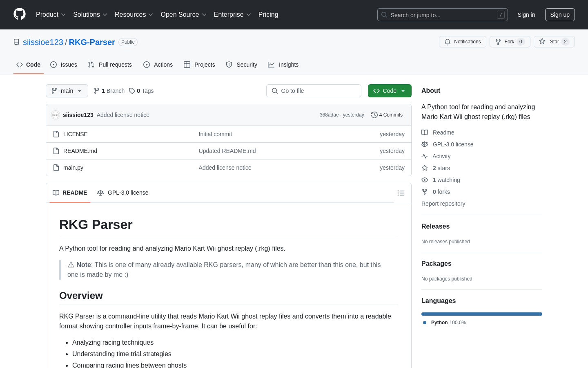Click the Insights graph icon

pyautogui.click(x=271, y=65)
